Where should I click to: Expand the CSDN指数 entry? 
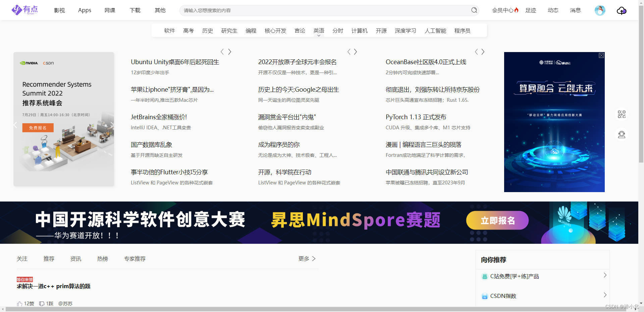(x=605, y=295)
